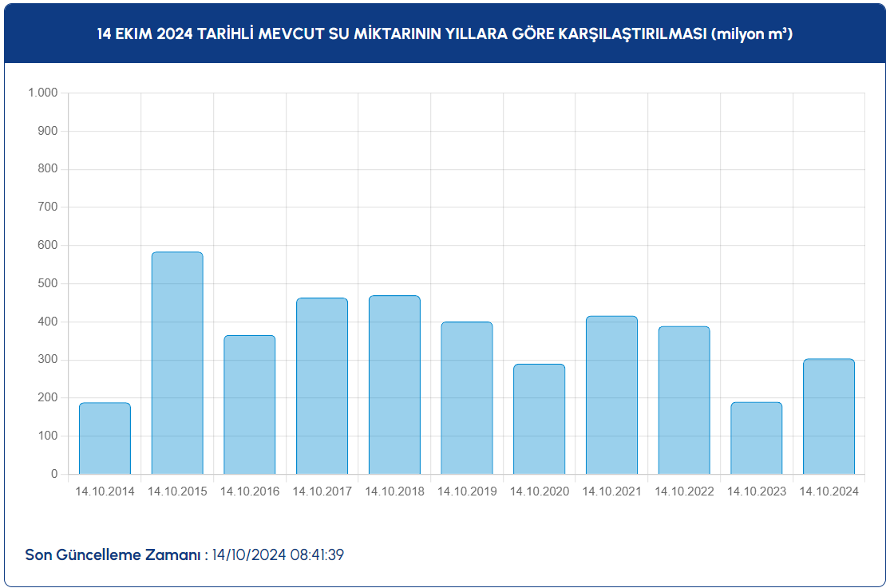Select the tallest bar, 14.10.2015
Screen dimensions: 886x588
[177, 363]
